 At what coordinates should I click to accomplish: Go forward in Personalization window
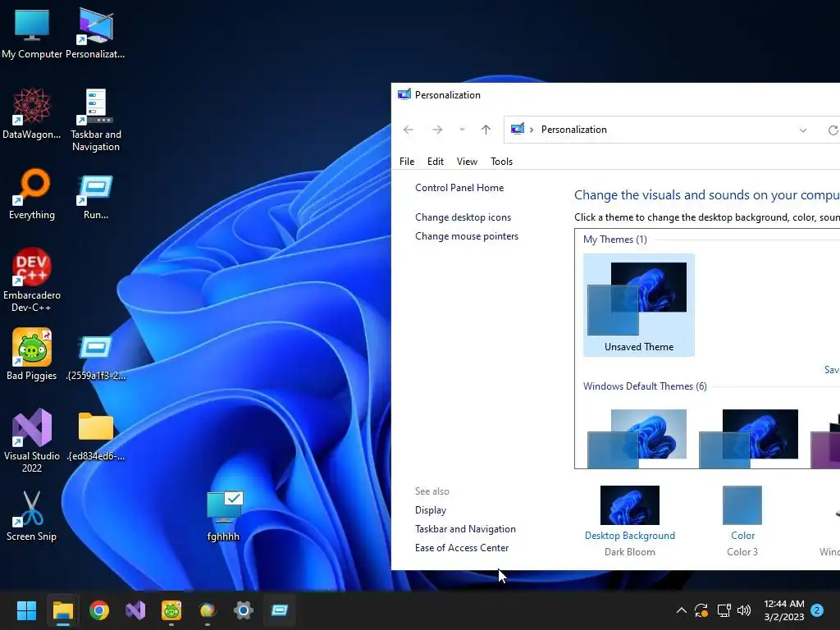(x=437, y=130)
